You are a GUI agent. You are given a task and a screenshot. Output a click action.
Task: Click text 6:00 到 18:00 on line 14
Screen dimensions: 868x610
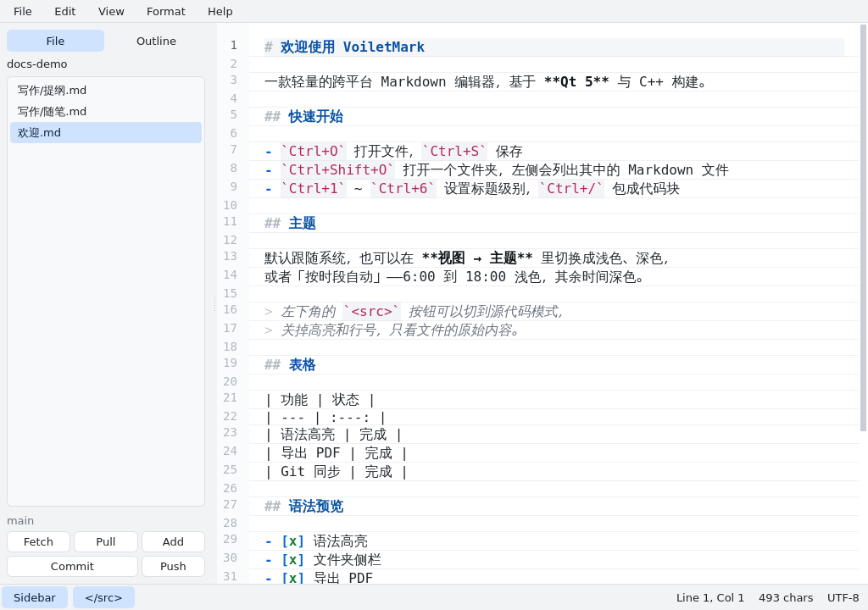[454, 277]
